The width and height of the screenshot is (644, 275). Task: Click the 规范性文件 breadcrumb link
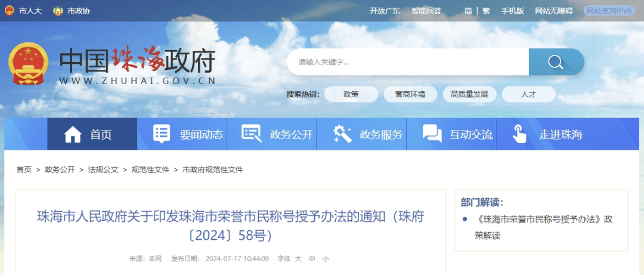click(150, 169)
